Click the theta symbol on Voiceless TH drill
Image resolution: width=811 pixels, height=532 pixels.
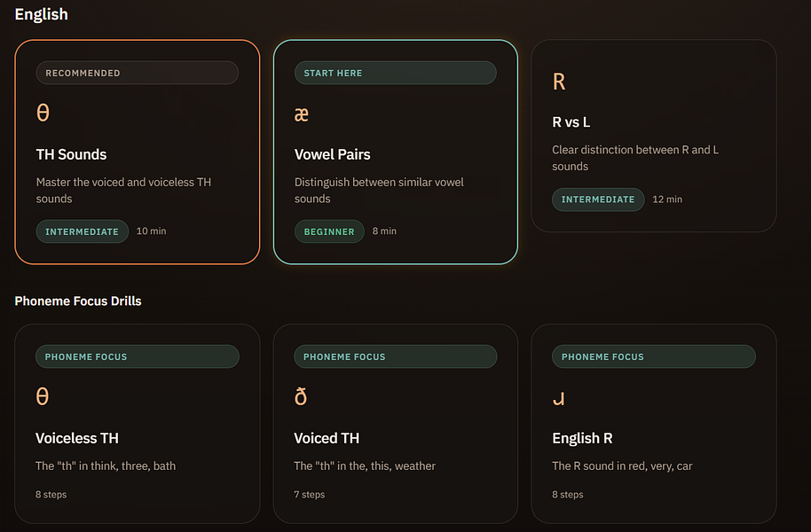coord(43,396)
